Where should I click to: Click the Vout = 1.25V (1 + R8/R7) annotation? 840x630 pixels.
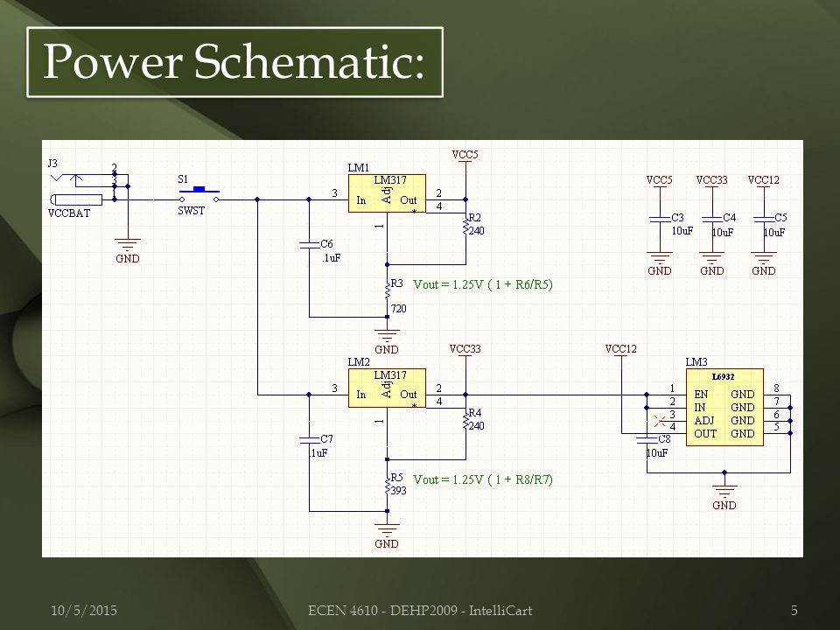[483, 479]
